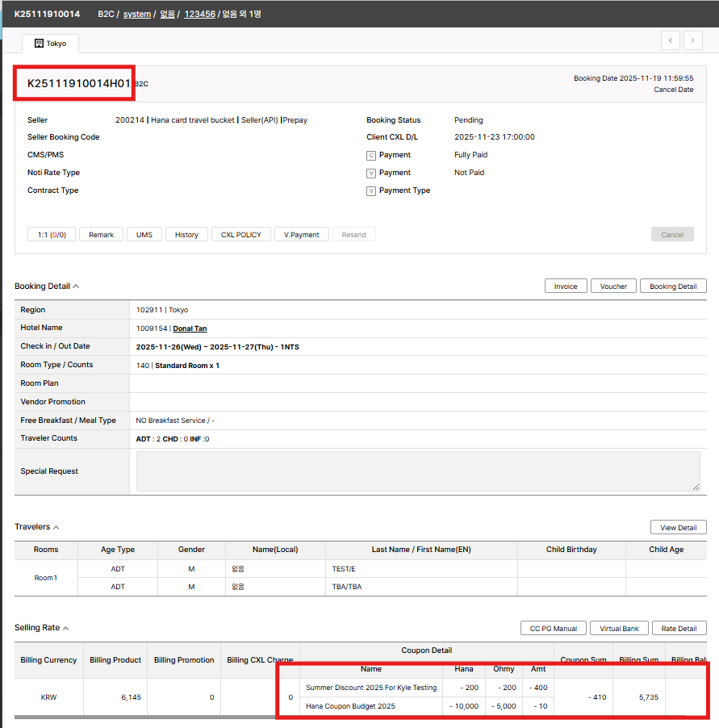Click the CXL POLICY button

coord(240,235)
